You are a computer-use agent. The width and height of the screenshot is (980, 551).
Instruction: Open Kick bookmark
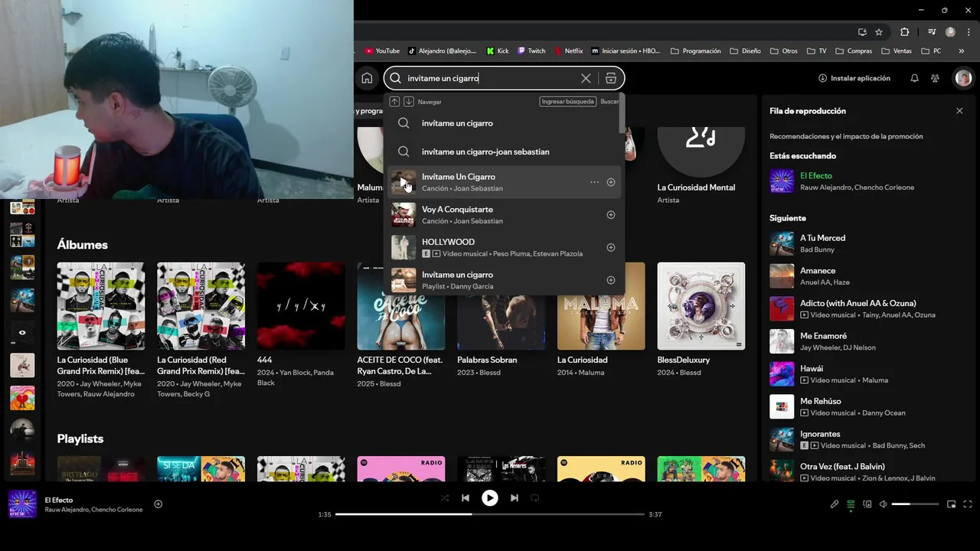(x=498, y=51)
